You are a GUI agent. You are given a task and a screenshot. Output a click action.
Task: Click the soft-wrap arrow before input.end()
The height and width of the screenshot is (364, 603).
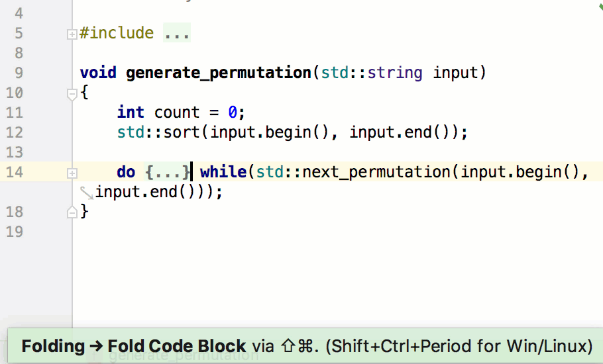coord(87,193)
